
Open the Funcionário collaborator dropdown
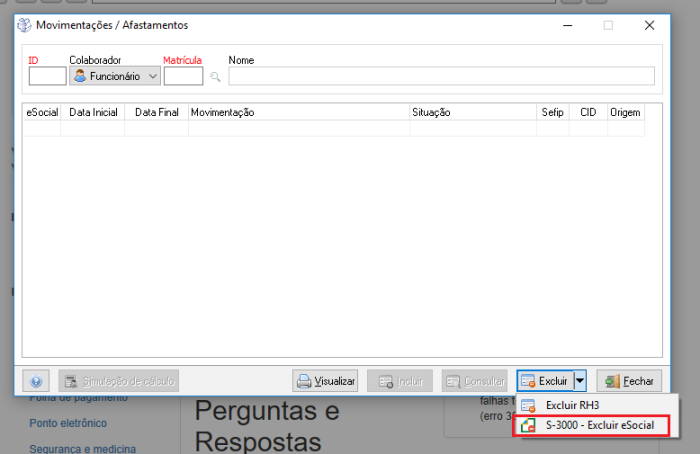(x=115, y=76)
